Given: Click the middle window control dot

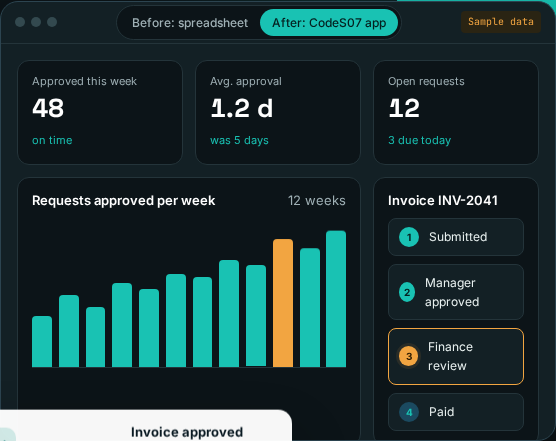Looking at the screenshot, I should [36, 22].
